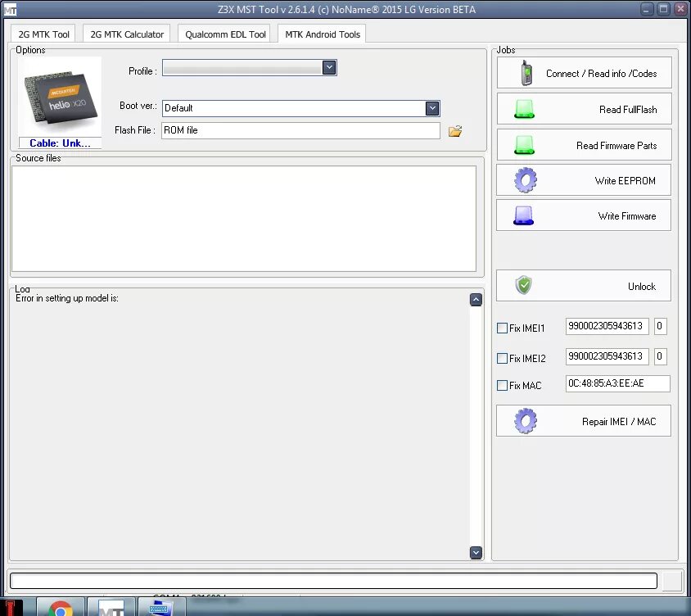Click the MediaTek Helio chip image
Viewport: 691px width, 616px height.
coord(61,97)
